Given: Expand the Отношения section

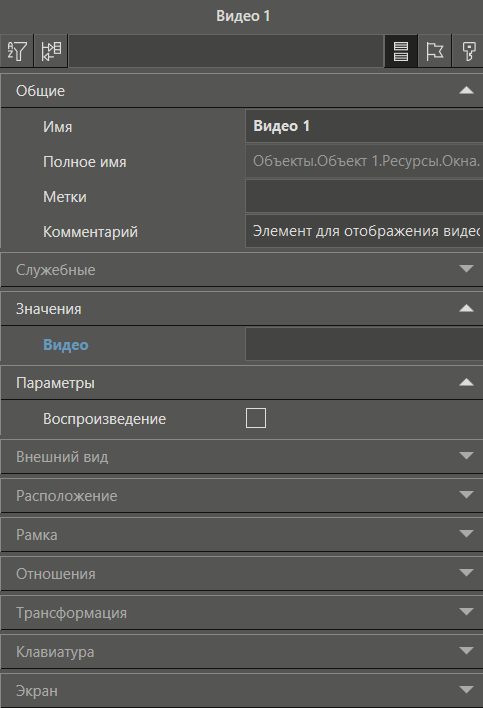Looking at the screenshot, I should [x=242, y=573].
